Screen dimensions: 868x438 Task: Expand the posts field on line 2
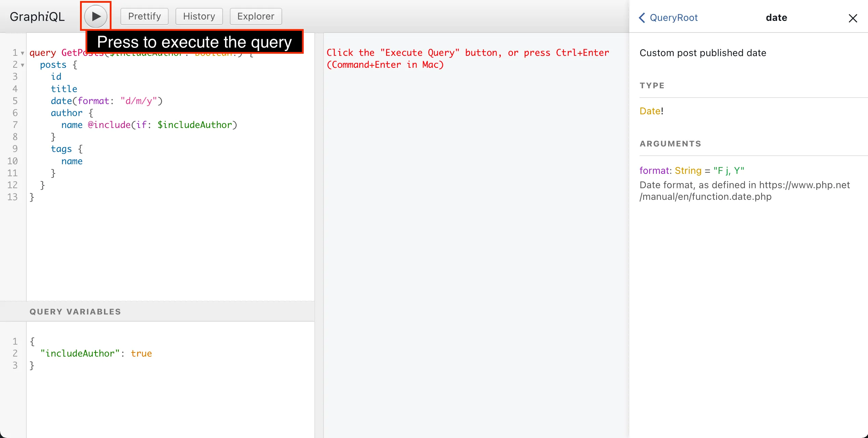pos(22,65)
